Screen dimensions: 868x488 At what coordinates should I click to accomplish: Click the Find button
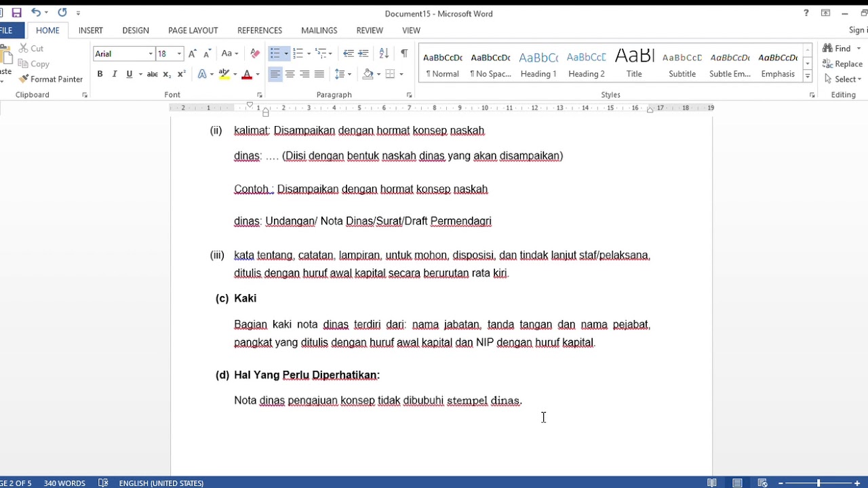click(837, 48)
